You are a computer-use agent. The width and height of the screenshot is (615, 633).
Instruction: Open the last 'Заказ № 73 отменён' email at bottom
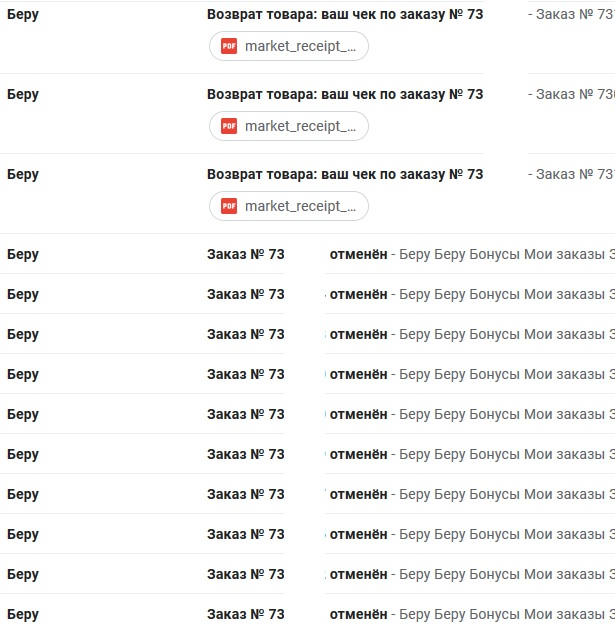[307, 614]
